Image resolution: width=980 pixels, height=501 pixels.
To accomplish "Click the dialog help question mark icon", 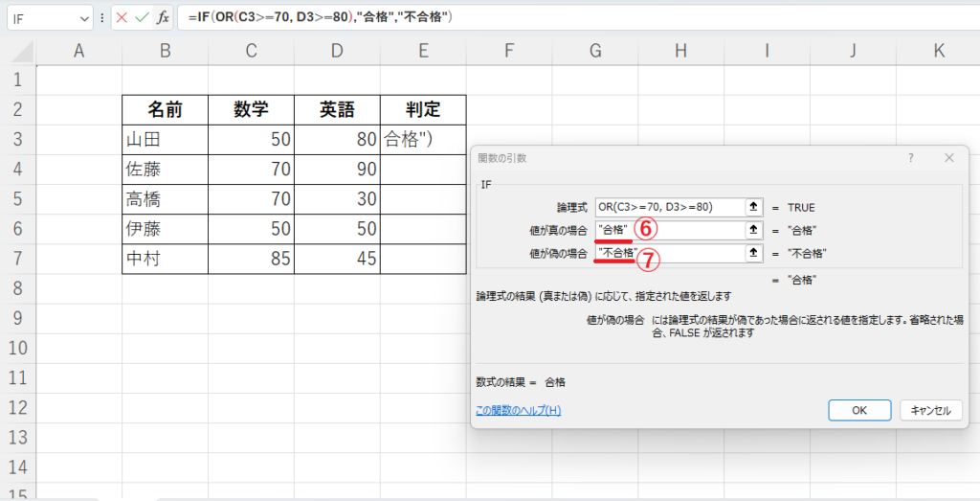I will (x=910, y=158).
